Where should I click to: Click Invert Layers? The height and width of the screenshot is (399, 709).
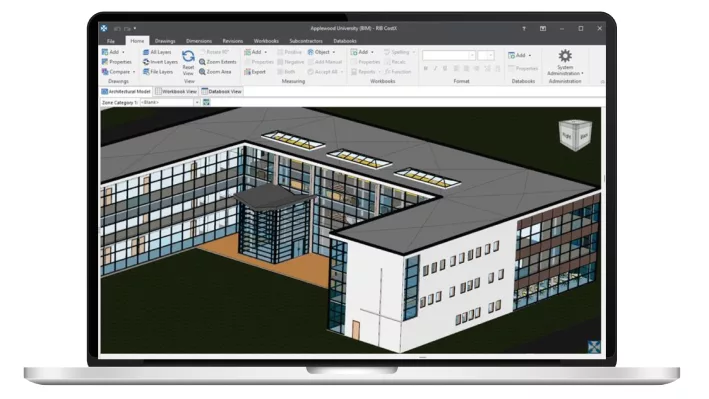[160, 62]
